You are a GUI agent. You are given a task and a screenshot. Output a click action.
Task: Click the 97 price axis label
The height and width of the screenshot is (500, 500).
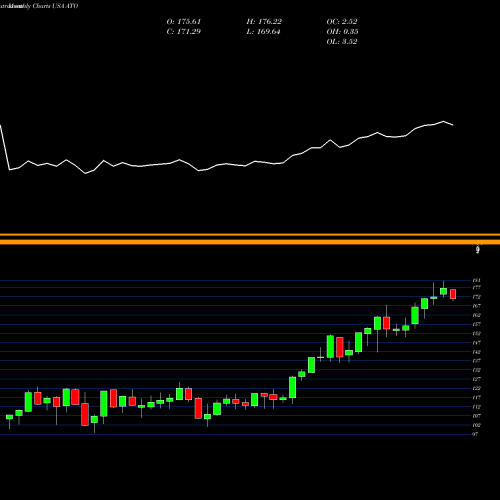coord(475,434)
